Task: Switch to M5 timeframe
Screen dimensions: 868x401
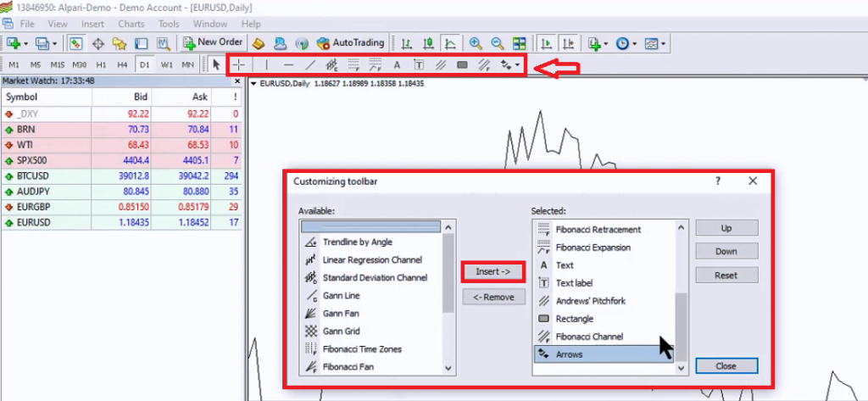Action: (x=36, y=64)
